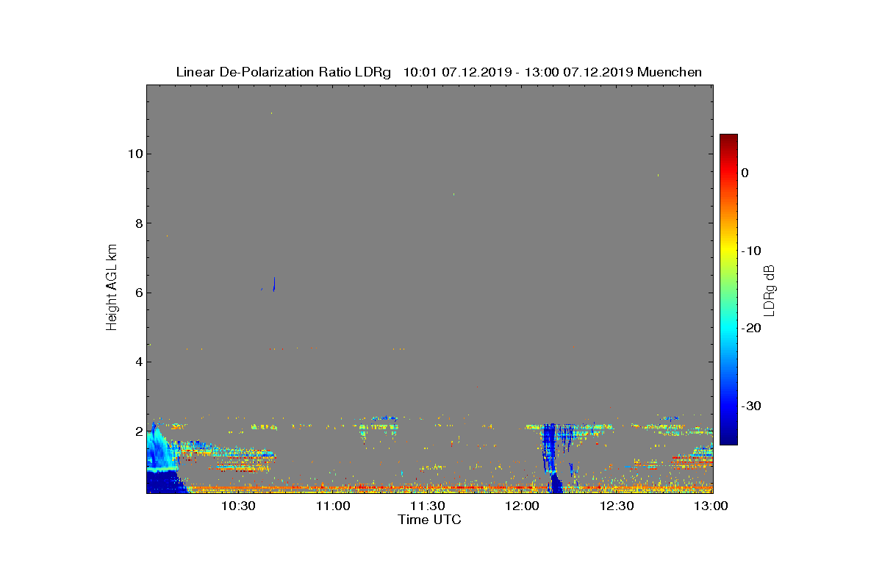Click the colorbar value '-20'
Image resolution: width=882 pixels, height=588 pixels.
pos(751,329)
